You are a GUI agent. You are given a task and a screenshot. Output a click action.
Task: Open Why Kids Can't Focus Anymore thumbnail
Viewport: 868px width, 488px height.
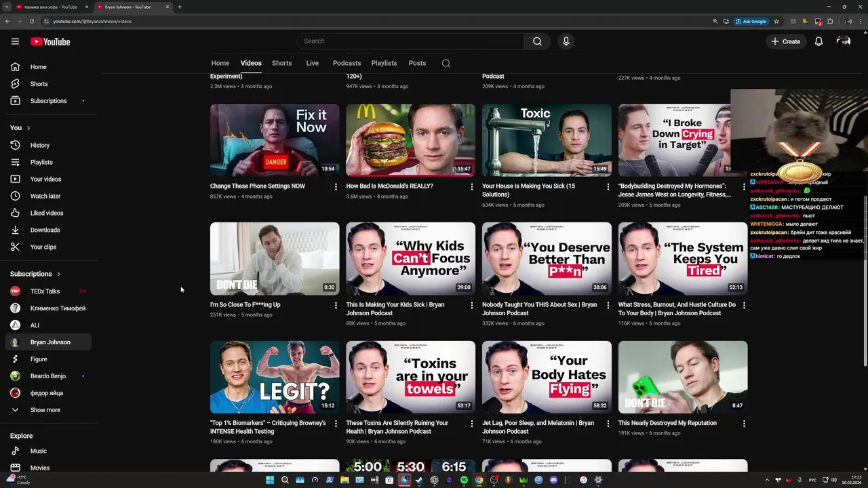pos(410,259)
